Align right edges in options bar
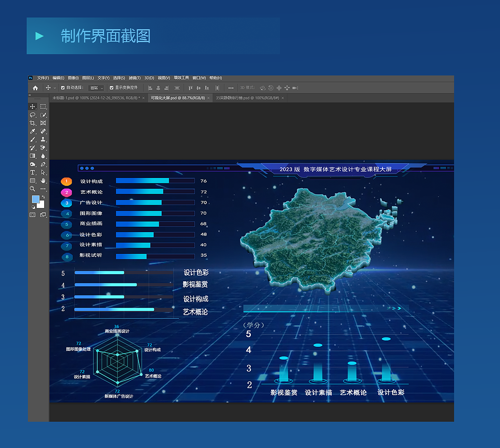 (x=166, y=88)
